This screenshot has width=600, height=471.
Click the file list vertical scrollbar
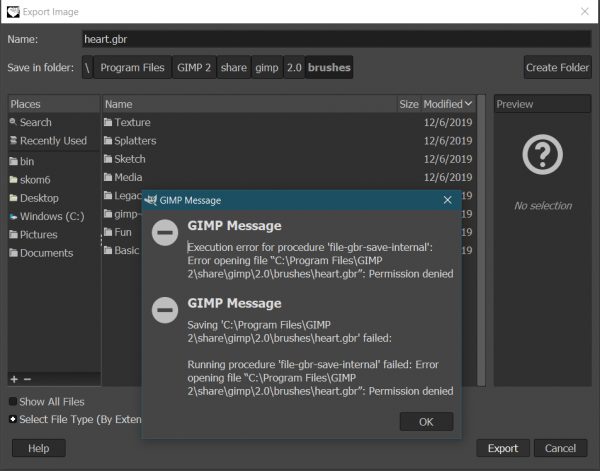481,240
